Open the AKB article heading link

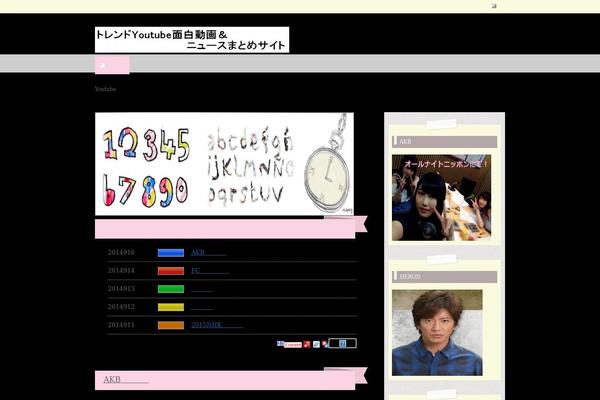click(126, 379)
